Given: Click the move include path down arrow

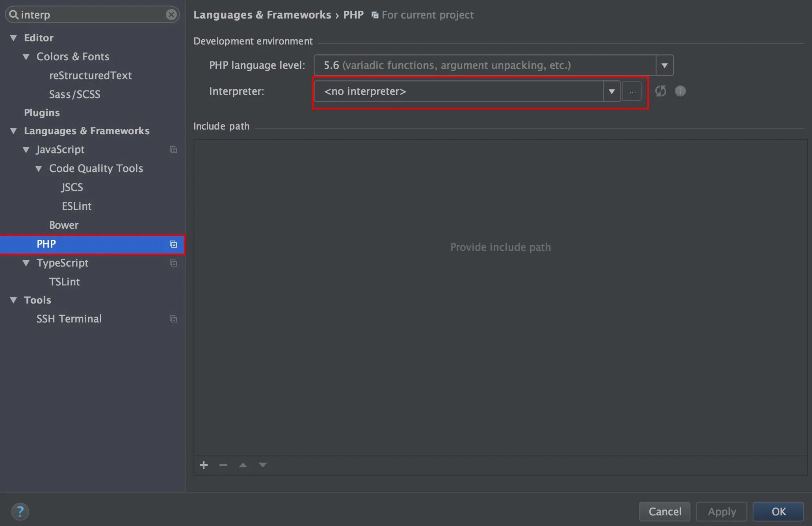Looking at the screenshot, I should [x=263, y=465].
